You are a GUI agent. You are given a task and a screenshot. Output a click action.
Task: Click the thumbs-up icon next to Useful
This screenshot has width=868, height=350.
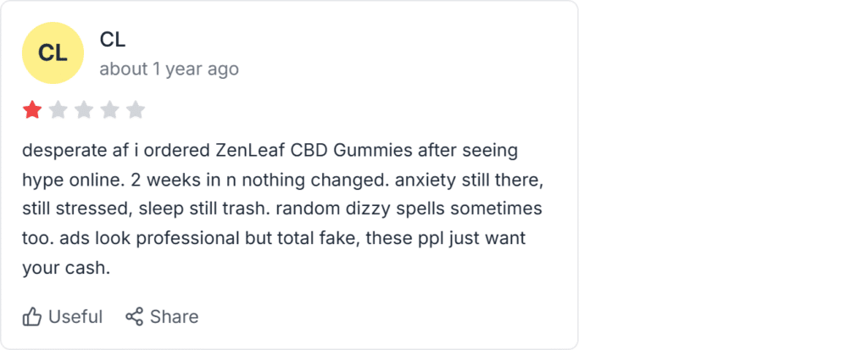[32, 317]
